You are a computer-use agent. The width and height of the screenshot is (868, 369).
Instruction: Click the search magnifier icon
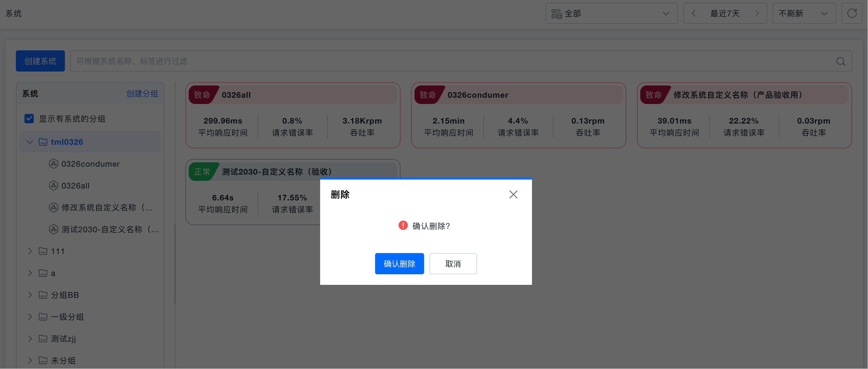click(841, 61)
